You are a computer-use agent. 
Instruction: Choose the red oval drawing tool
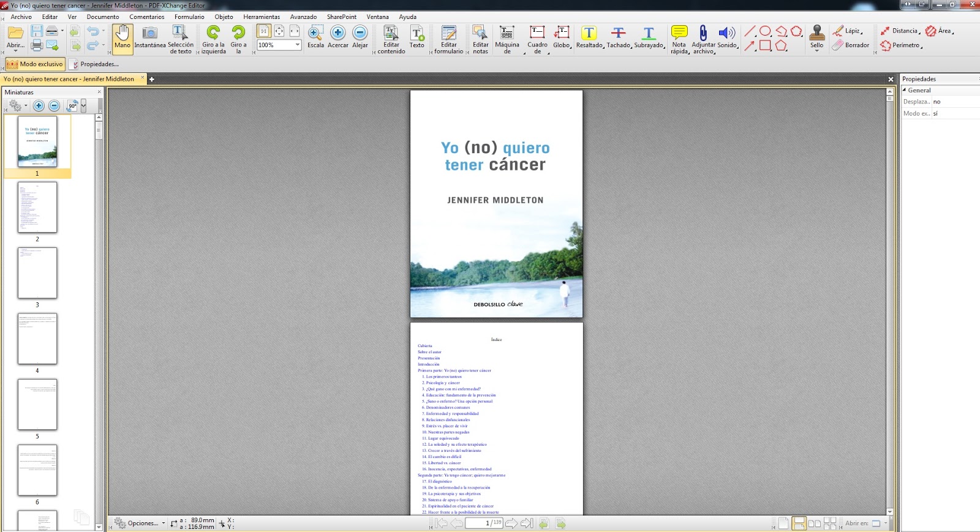[x=765, y=31]
